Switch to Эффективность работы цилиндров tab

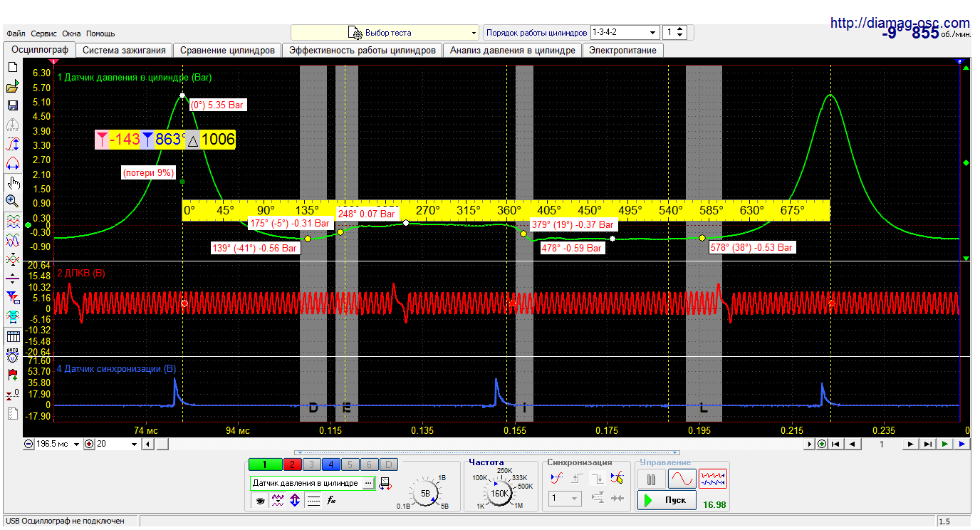point(362,51)
